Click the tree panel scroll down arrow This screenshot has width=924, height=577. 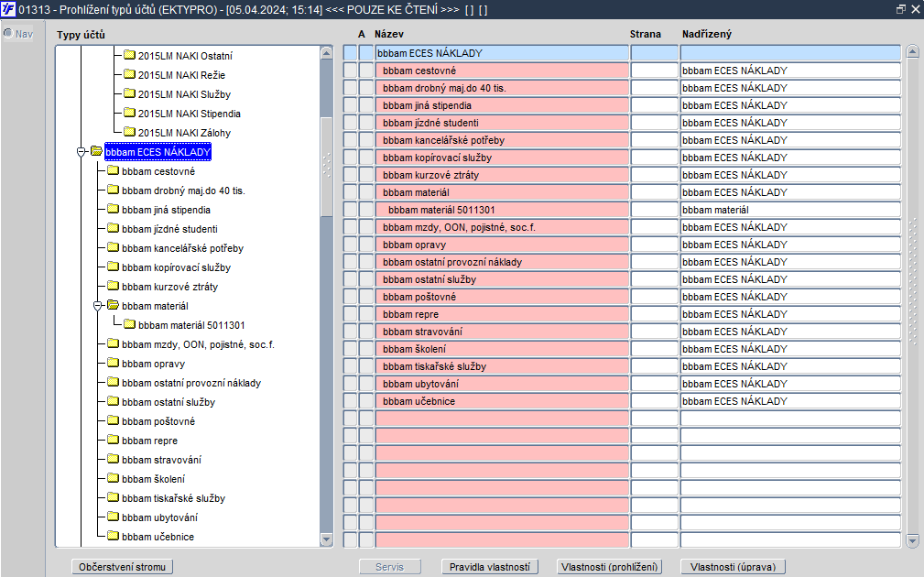pos(326,539)
